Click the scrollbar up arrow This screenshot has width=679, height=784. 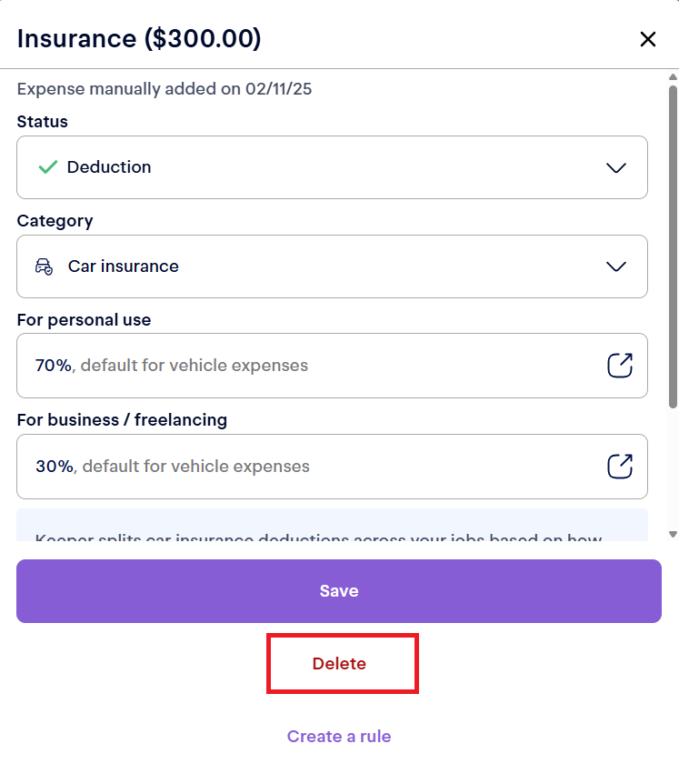pos(673,77)
